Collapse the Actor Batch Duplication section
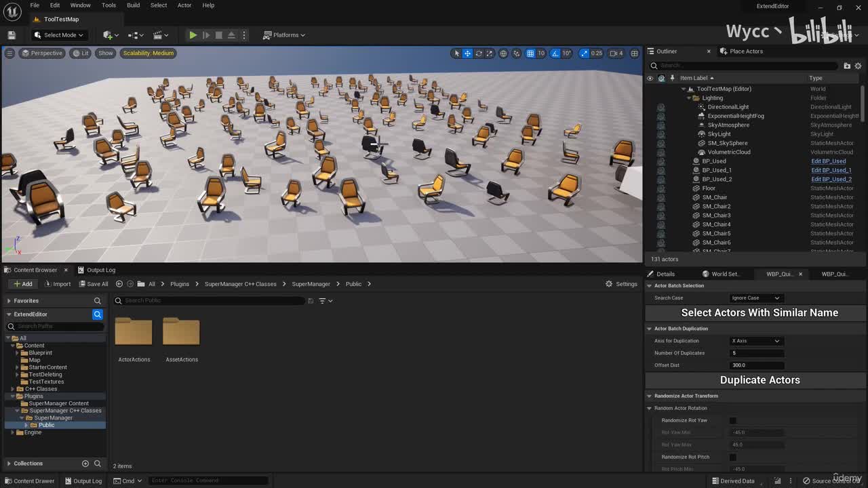This screenshot has width=868, height=488. click(650, 329)
